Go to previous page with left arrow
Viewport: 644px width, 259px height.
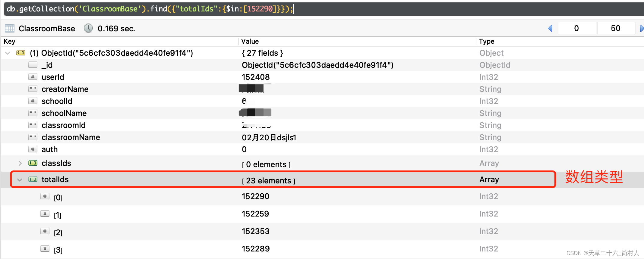[551, 28]
